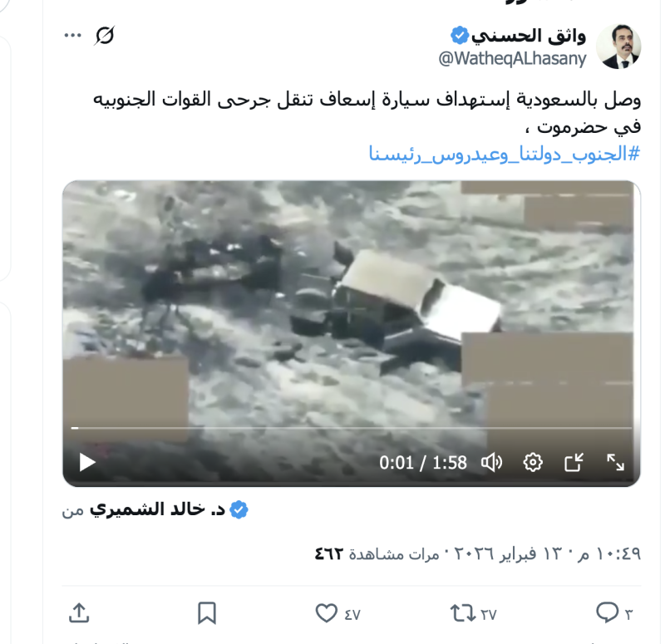The height and width of the screenshot is (644, 665).
Task: Toggle picture-in-picture mode icon
Action: (574, 462)
